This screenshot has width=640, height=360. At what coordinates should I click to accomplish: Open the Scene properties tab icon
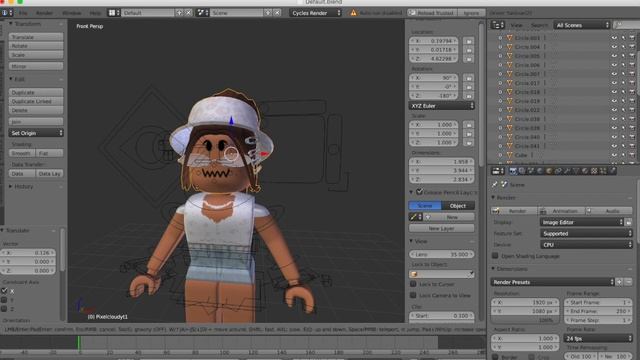[x=531, y=171]
